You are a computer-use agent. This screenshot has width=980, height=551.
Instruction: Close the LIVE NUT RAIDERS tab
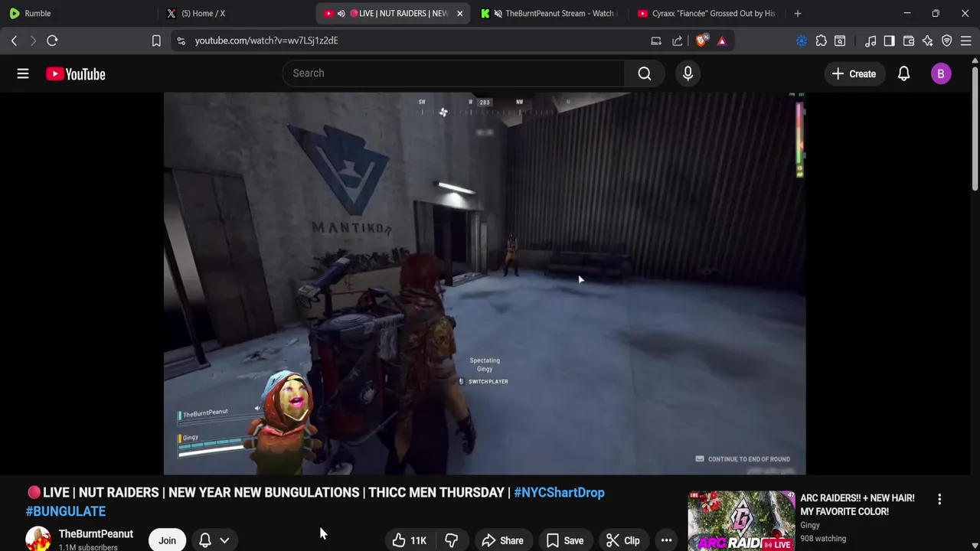click(x=459, y=13)
